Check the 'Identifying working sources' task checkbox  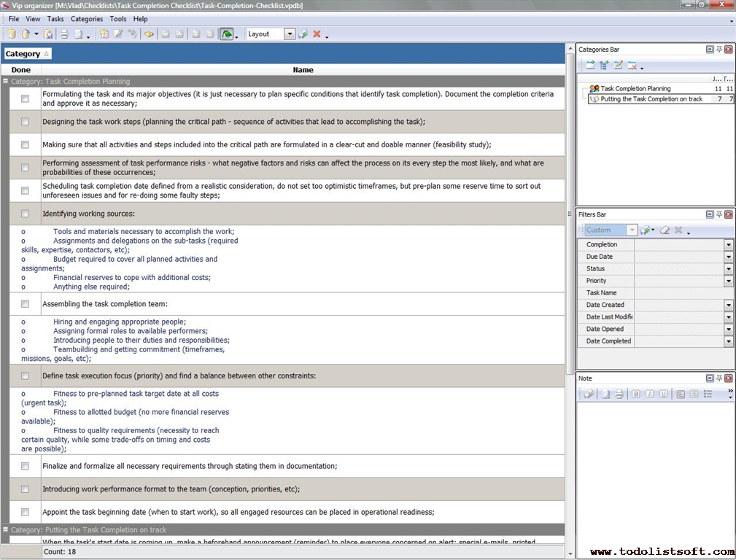(x=25, y=214)
